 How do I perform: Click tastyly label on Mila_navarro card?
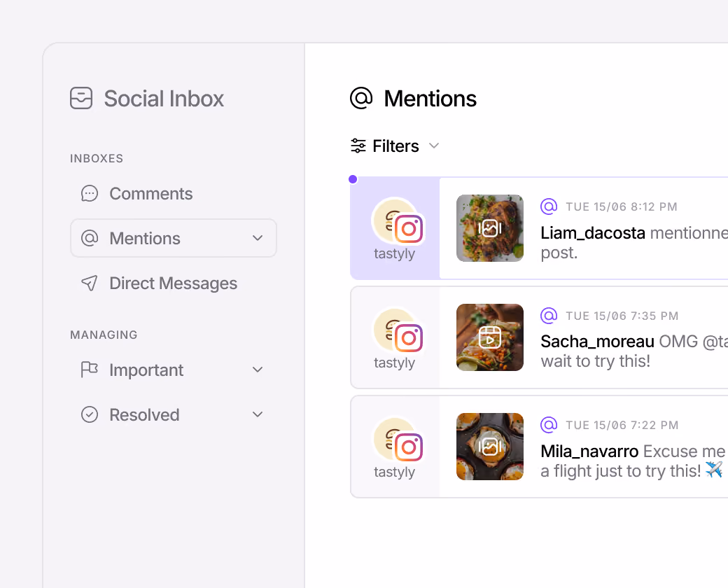click(394, 472)
